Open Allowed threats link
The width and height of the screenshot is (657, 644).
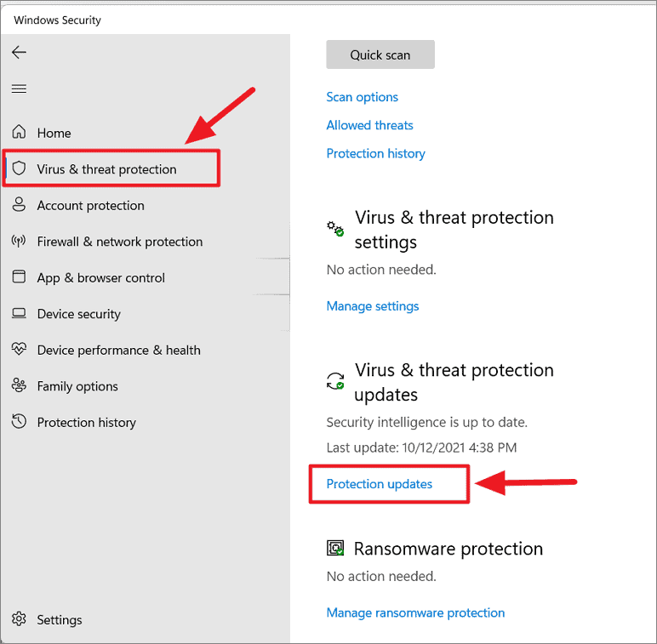369,125
